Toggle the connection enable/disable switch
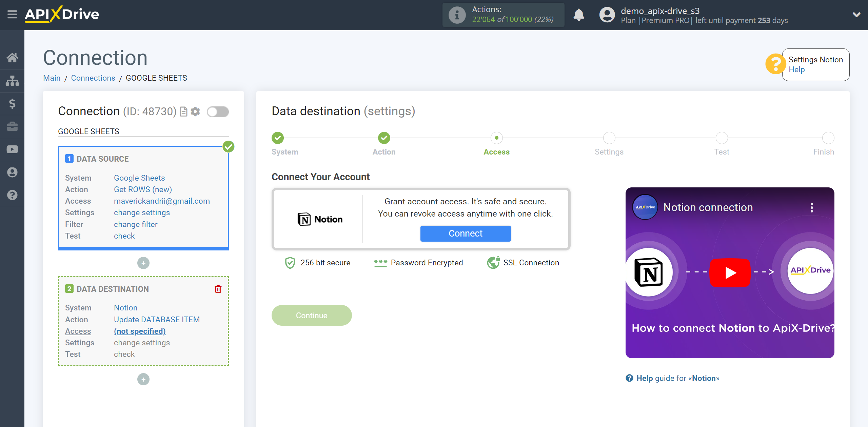Image resolution: width=868 pixels, height=427 pixels. click(217, 112)
